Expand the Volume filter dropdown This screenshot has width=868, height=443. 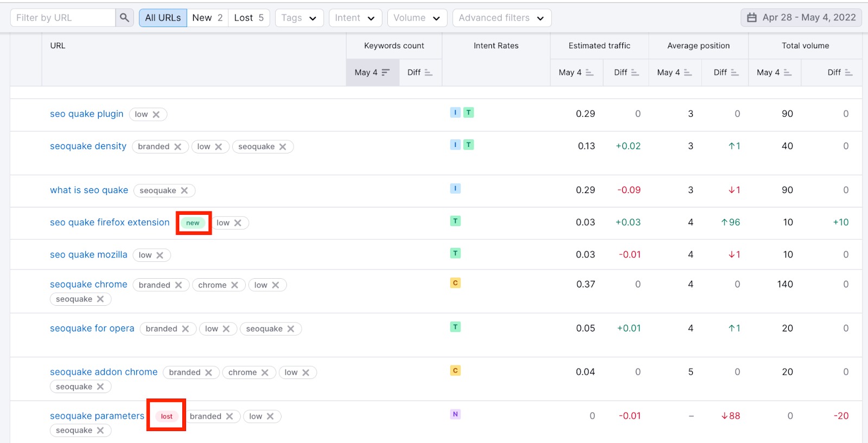pos(417,18)
